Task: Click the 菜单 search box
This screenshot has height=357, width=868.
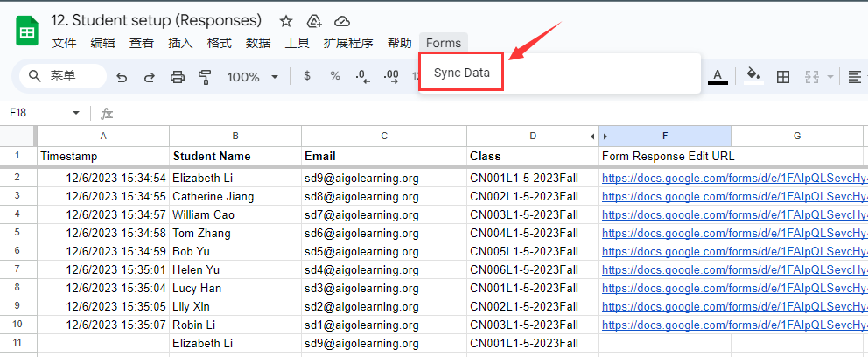Action: pos(63,77)
